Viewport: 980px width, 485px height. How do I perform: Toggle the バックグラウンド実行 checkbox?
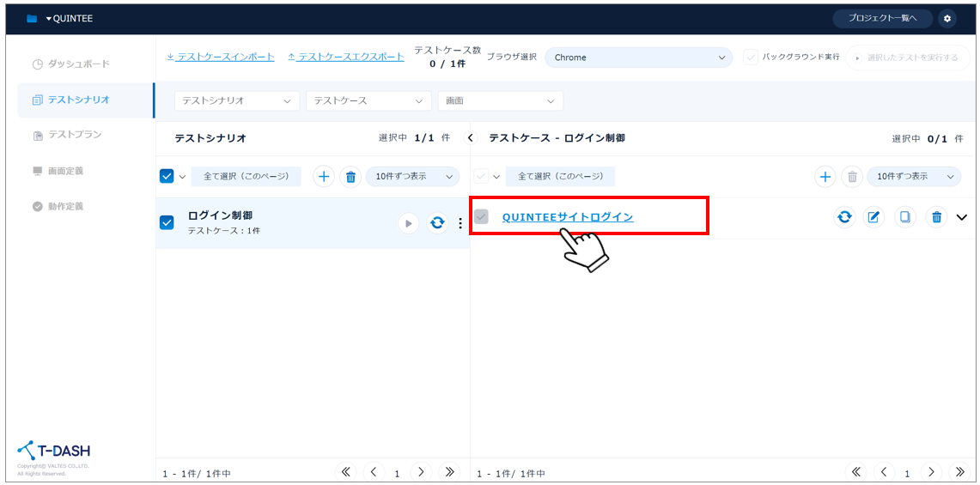[751, 58]
